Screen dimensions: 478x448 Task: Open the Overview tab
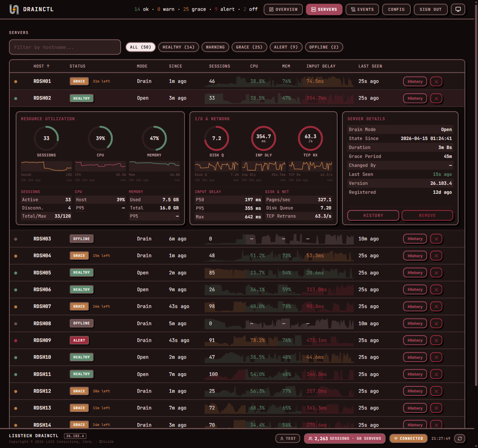[x=283, y=9]
